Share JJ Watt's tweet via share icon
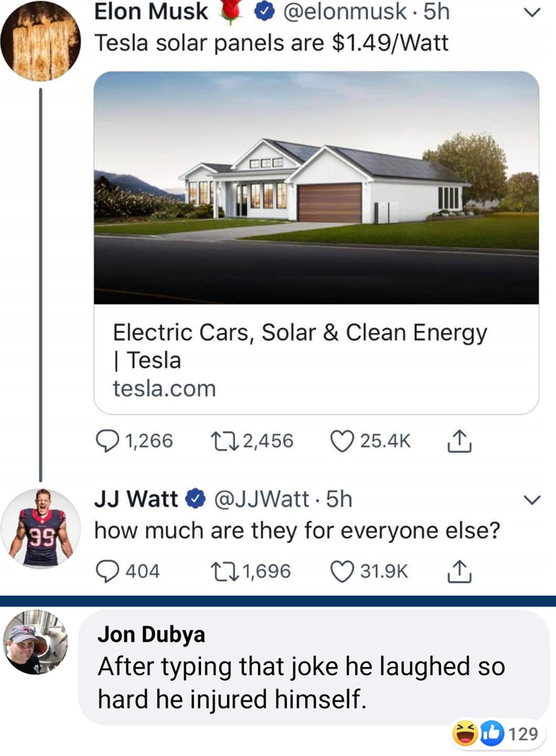 coord(459,571)
